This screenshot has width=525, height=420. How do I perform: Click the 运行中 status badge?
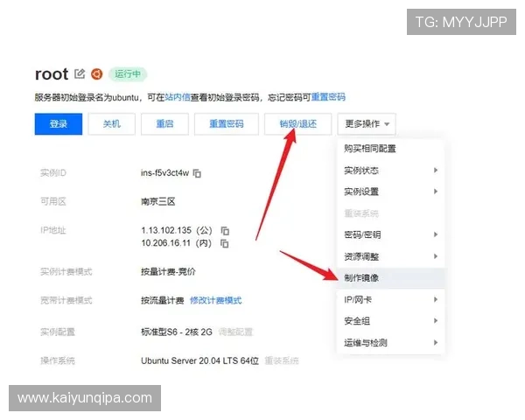point(128,74)
